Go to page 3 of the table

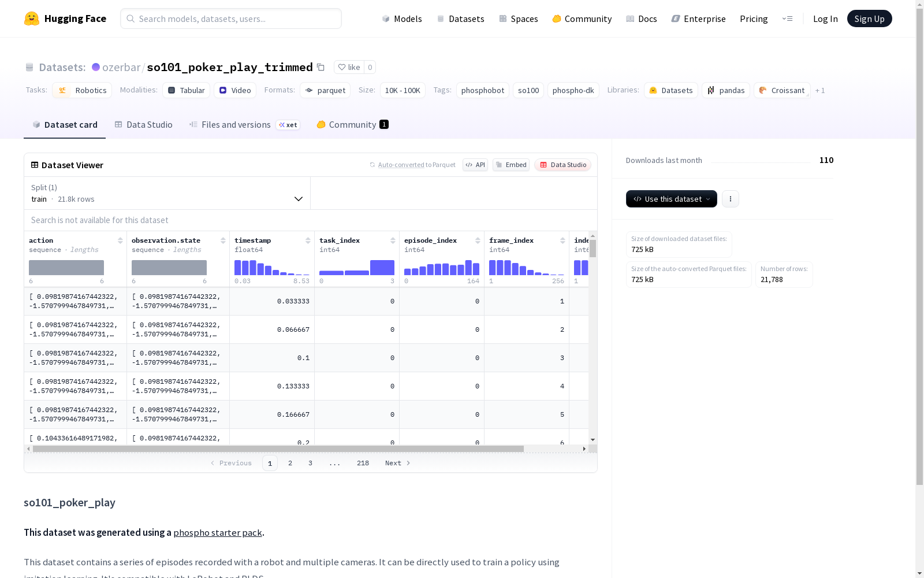(310, 463)
